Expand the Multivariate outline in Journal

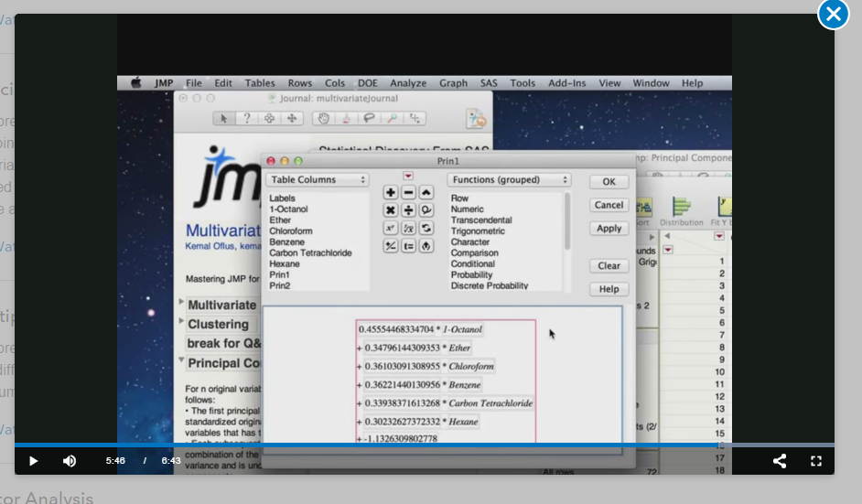click(x=181, y=302)
